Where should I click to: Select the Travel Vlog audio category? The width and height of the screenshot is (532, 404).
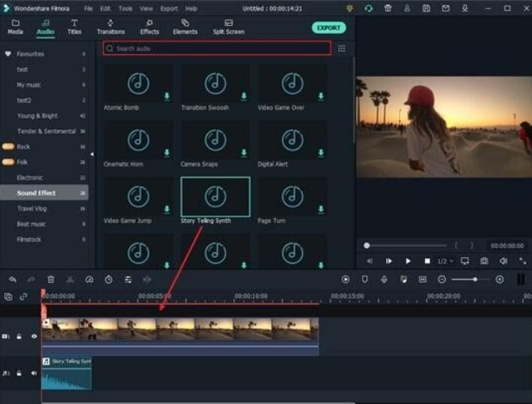pyautogui.click(x=31, y=208)
